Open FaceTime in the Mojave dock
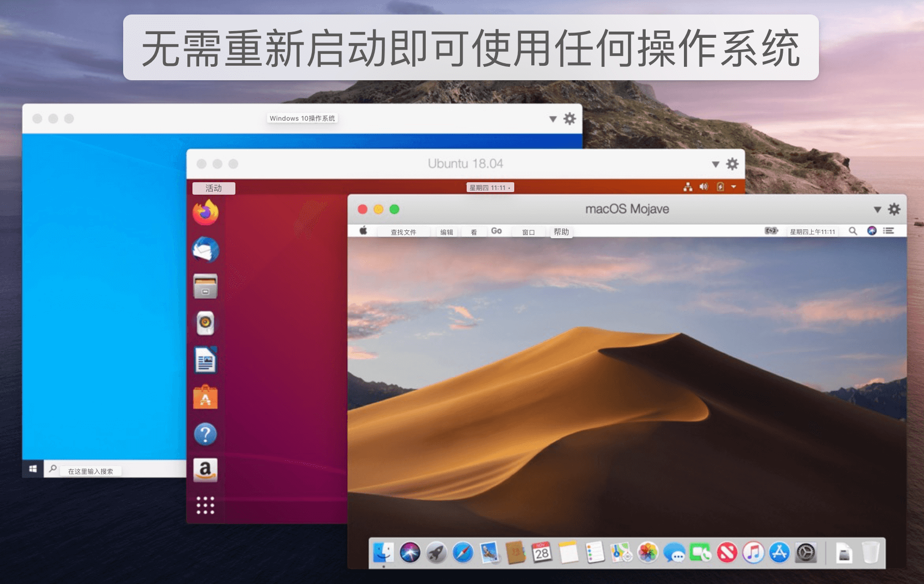The height and width of the screenshot is (584, 924). click(x=701, y=553)
